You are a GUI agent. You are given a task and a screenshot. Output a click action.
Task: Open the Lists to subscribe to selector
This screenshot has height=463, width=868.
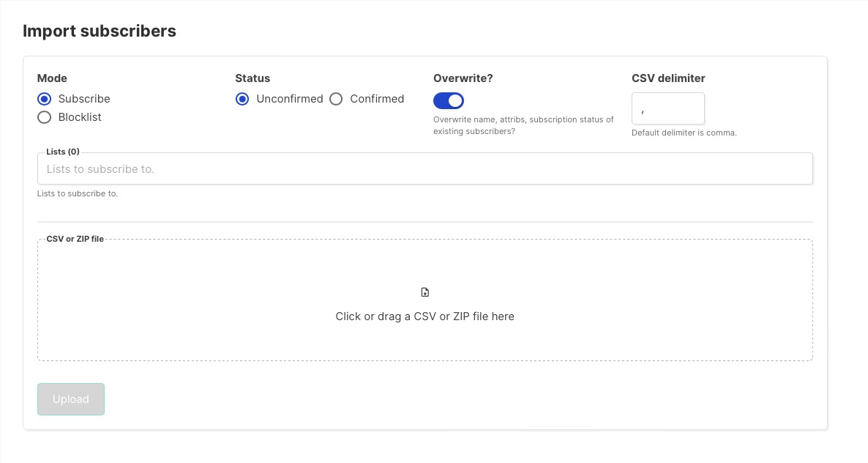pyautogui.click(x=424, y=168)
